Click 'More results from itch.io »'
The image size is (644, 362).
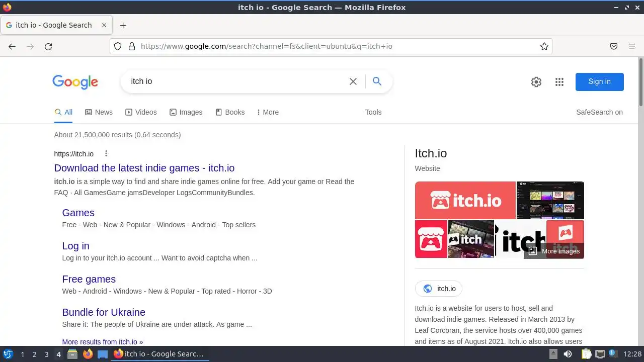pos(103,341)
